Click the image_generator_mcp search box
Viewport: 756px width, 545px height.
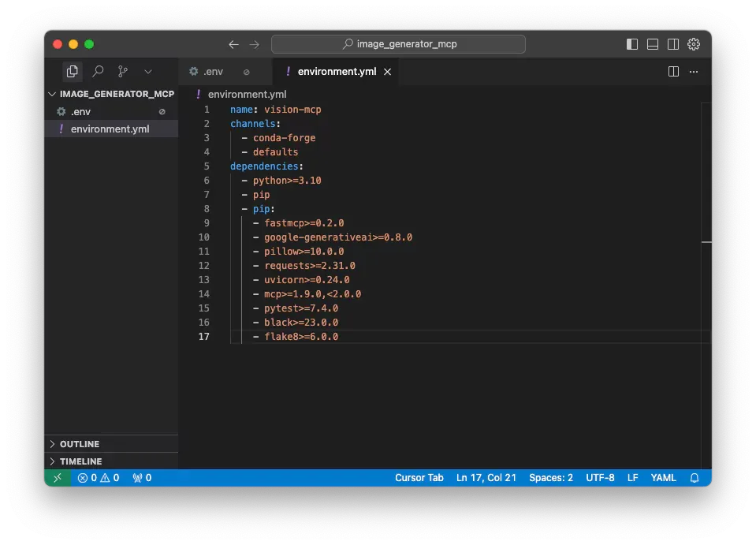pos(398,44)
